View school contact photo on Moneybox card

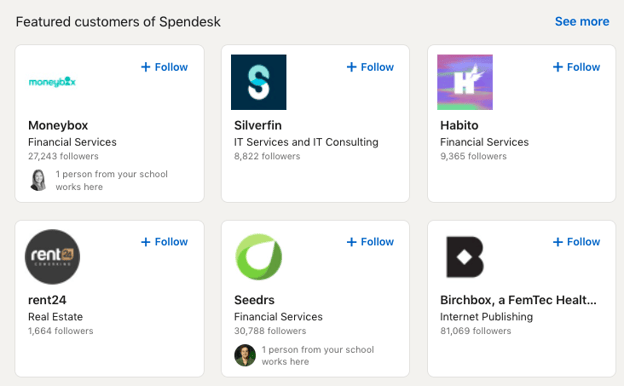pos(38,180)
